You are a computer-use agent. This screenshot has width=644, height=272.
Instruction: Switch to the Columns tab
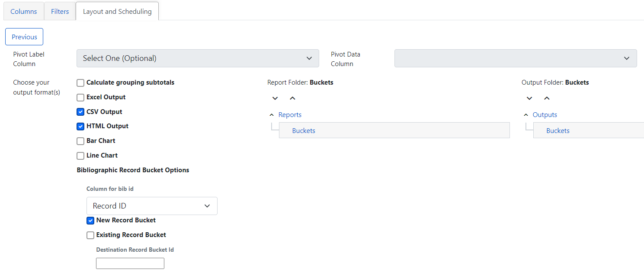23,11
